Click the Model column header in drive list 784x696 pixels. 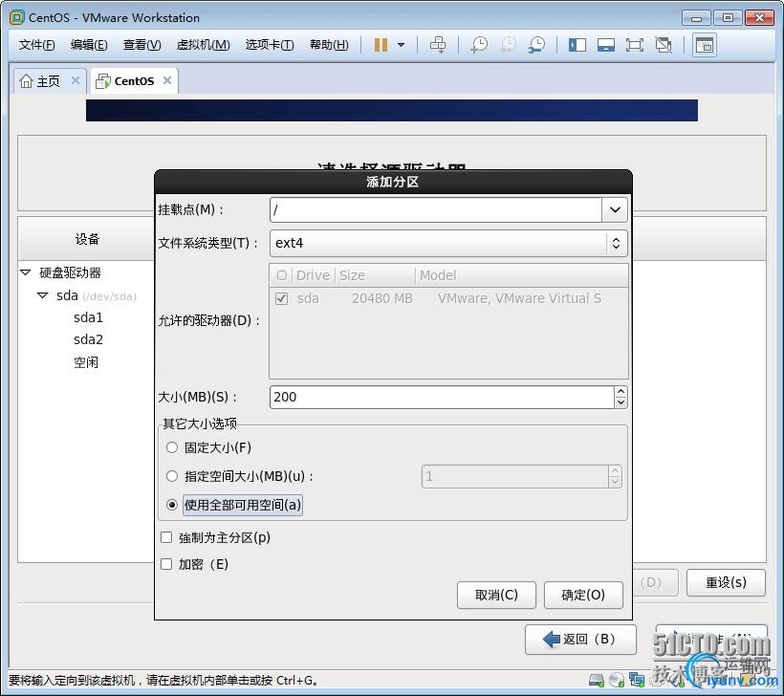tap(521, 275)
